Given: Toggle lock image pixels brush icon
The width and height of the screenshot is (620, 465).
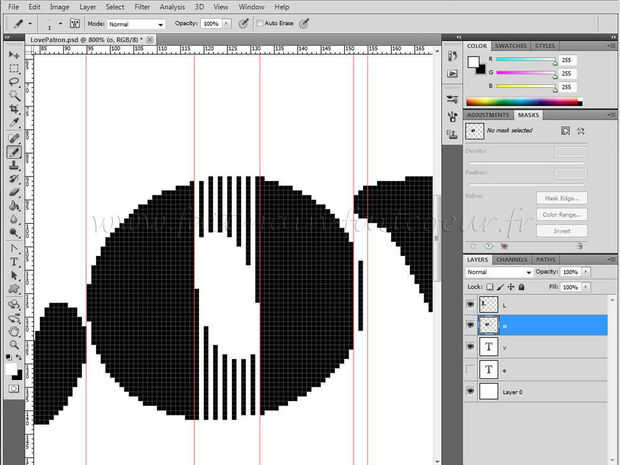Looking at the screenshot, I should click(501, 287).
